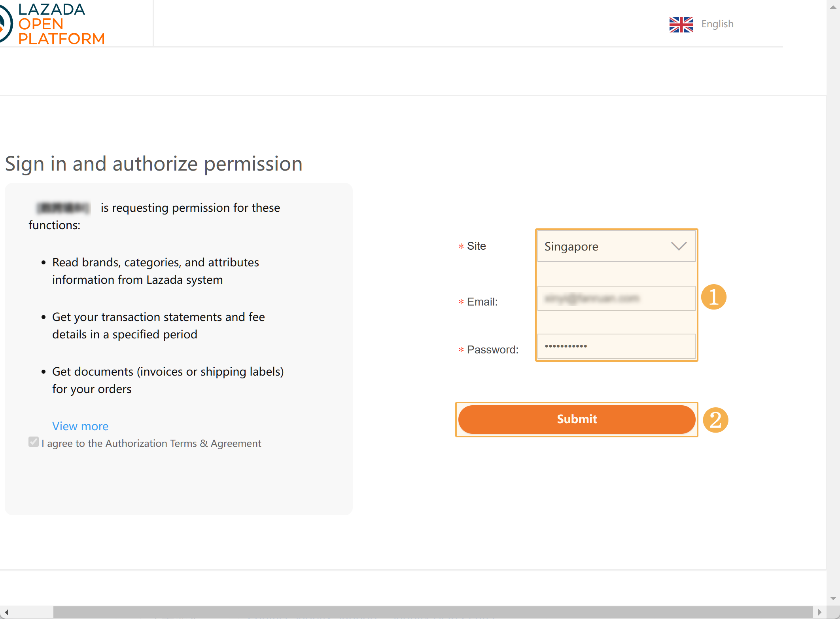Image resolution: width=840 pixels, height=619 pixels.
Task: Click the chevron arrow in Site field
Action: coord(679,246)
